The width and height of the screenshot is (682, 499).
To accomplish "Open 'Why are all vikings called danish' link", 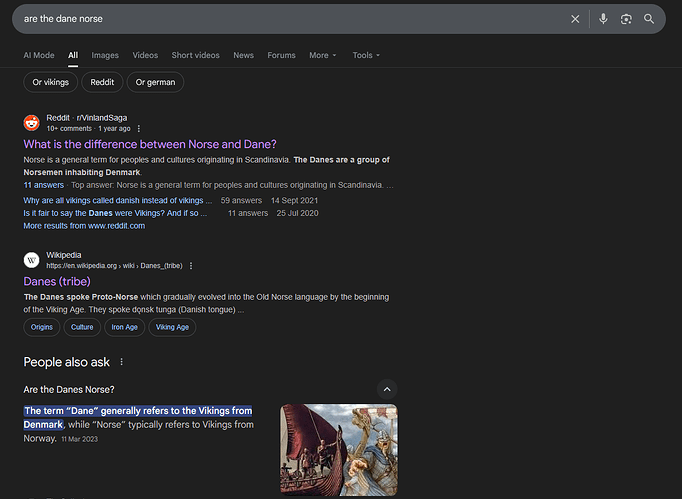I will point(117,201).
